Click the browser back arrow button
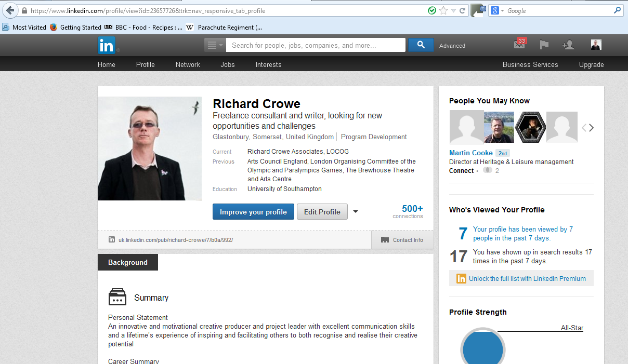 (x=10, y=10)
